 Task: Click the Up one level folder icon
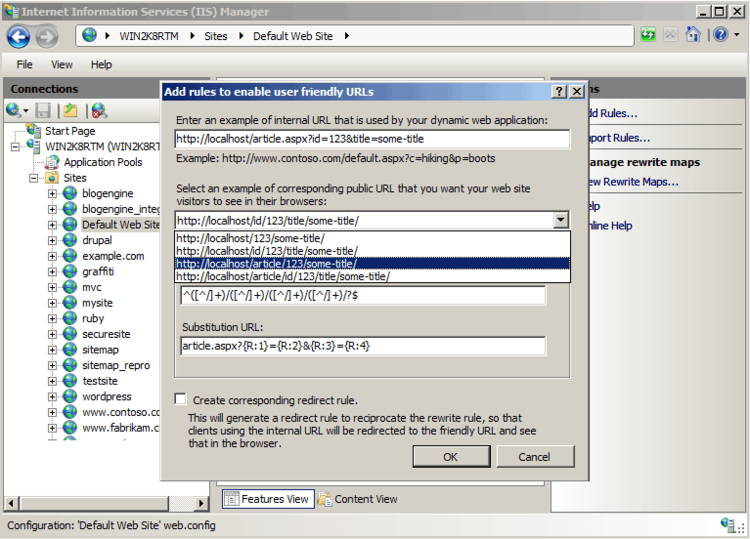[71, 111]
